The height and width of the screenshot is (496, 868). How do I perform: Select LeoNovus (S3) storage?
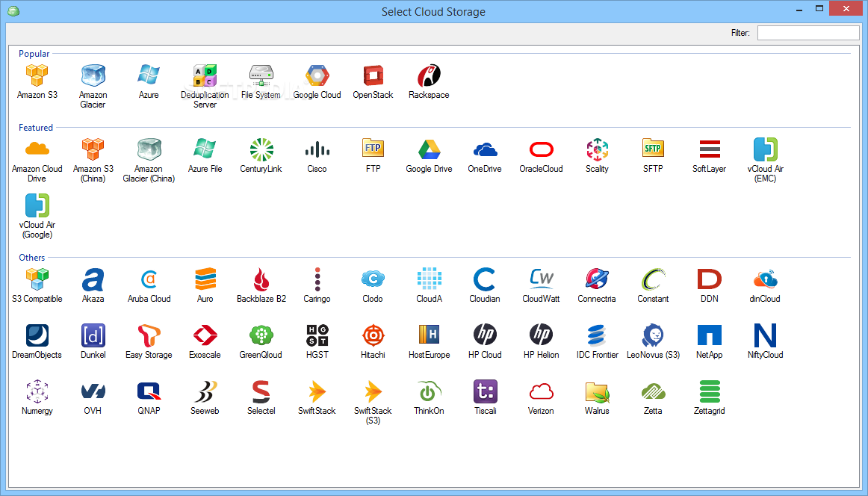tap(653, 335)
